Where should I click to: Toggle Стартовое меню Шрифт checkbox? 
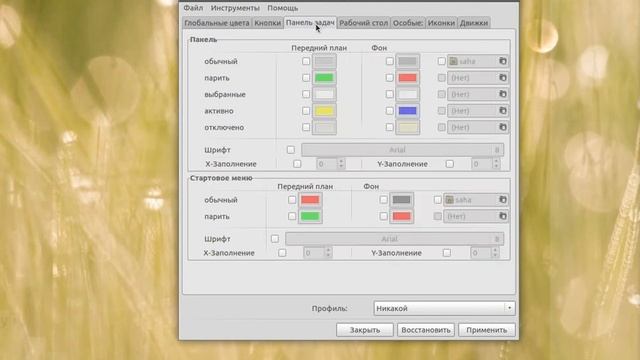pyautogui.click(x=275, y=239)
